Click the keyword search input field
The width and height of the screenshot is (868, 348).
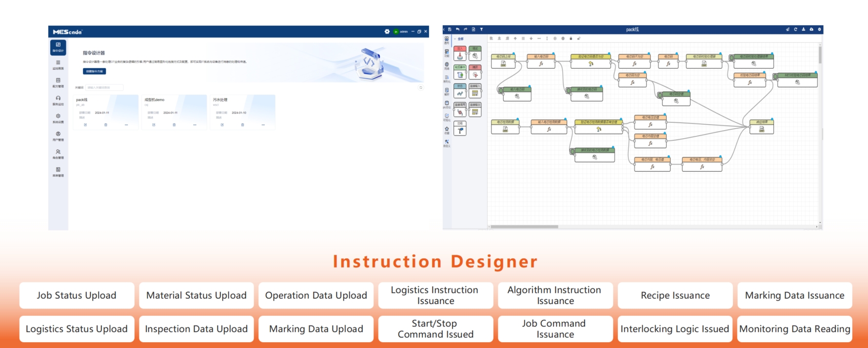(x=105, y=87)
